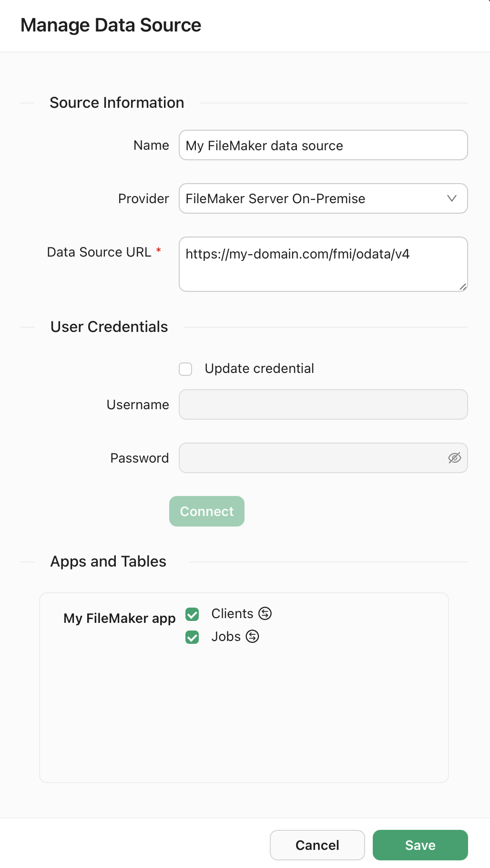
Task: Uncheck the Clients table checkbox
Action: [x=192, y=614]
